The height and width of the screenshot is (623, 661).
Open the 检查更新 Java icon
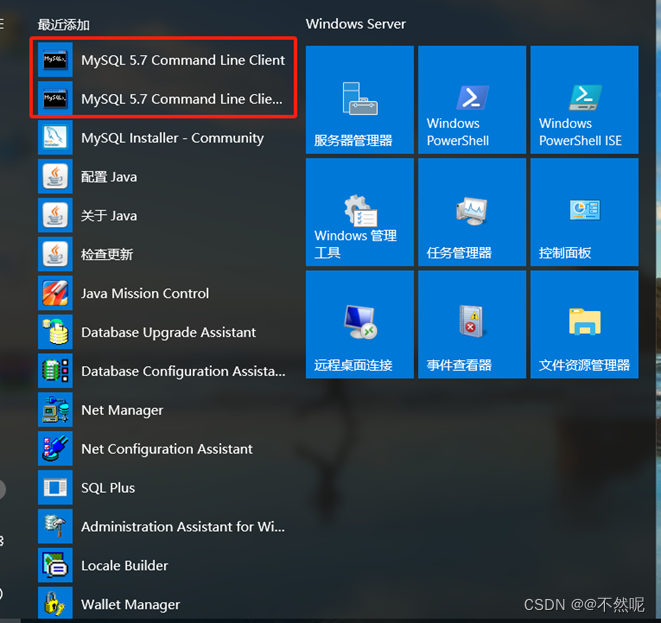pos(55,254)
